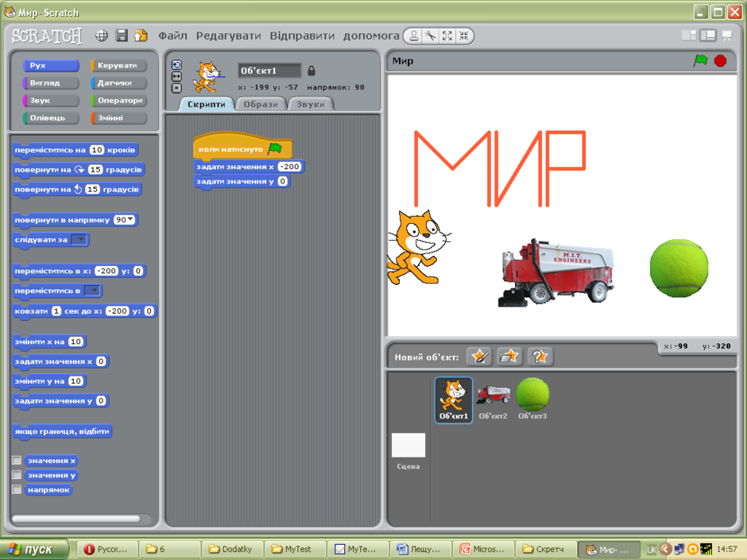Click the 'якщо границя, відбити' block
The width and height of the screenshot is (747, 560).
coord(62,431)
